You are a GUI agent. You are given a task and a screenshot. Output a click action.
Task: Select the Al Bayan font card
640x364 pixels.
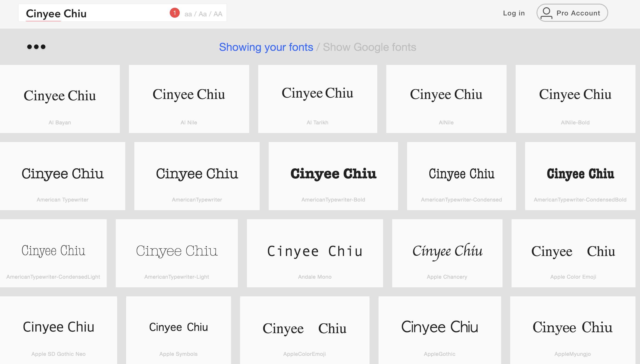pyautogui.click(x=60, y=99)
